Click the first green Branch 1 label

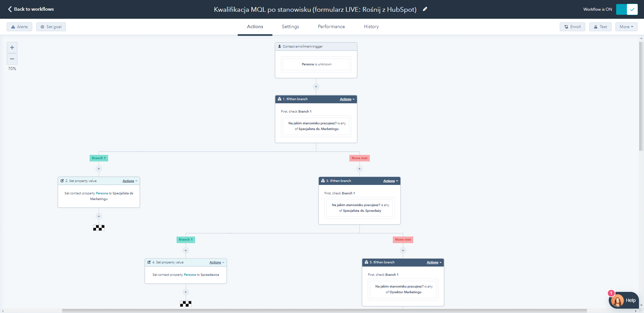pyautogui.click(x=99, y=158)
